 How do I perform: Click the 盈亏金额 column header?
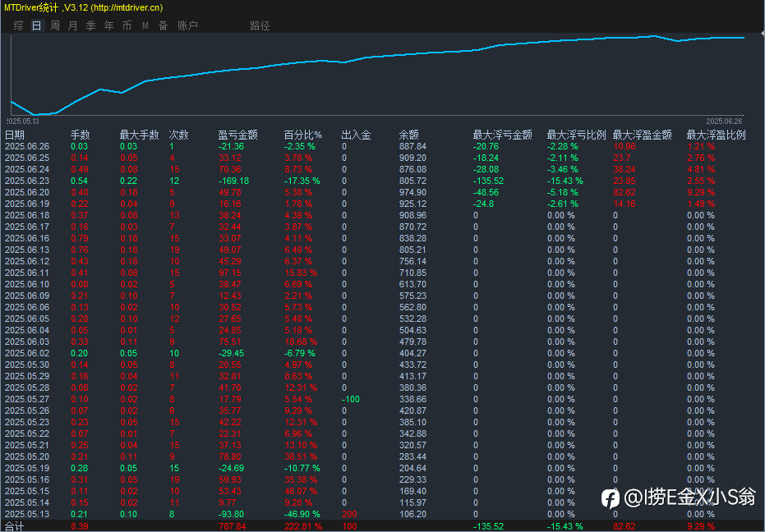pyautogui.click(x=237, y=135)
